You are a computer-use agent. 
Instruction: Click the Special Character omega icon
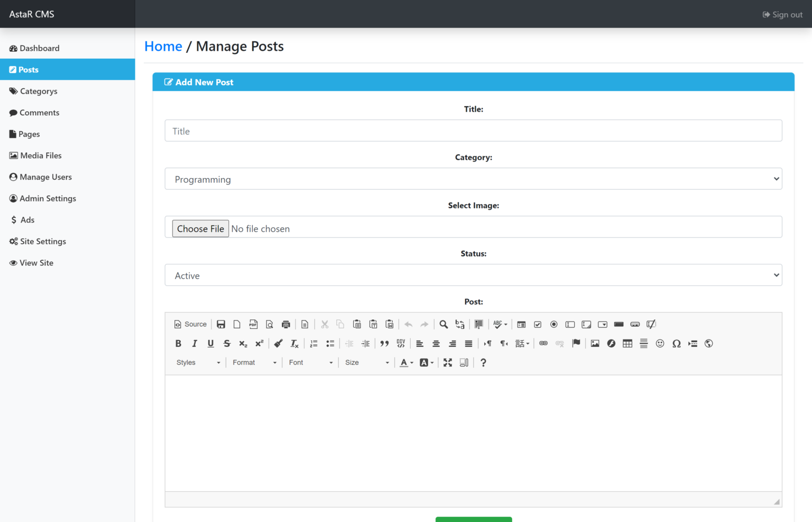(677, 344)
